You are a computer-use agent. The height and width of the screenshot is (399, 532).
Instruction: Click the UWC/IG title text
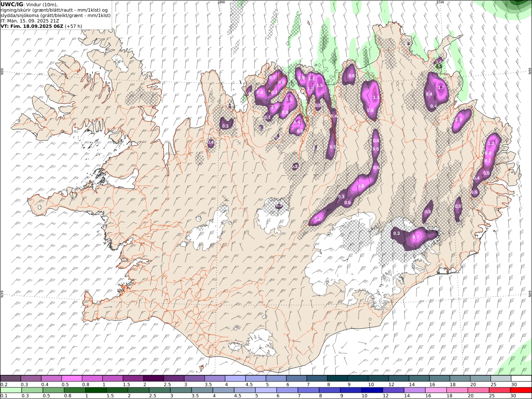(12, 4)
